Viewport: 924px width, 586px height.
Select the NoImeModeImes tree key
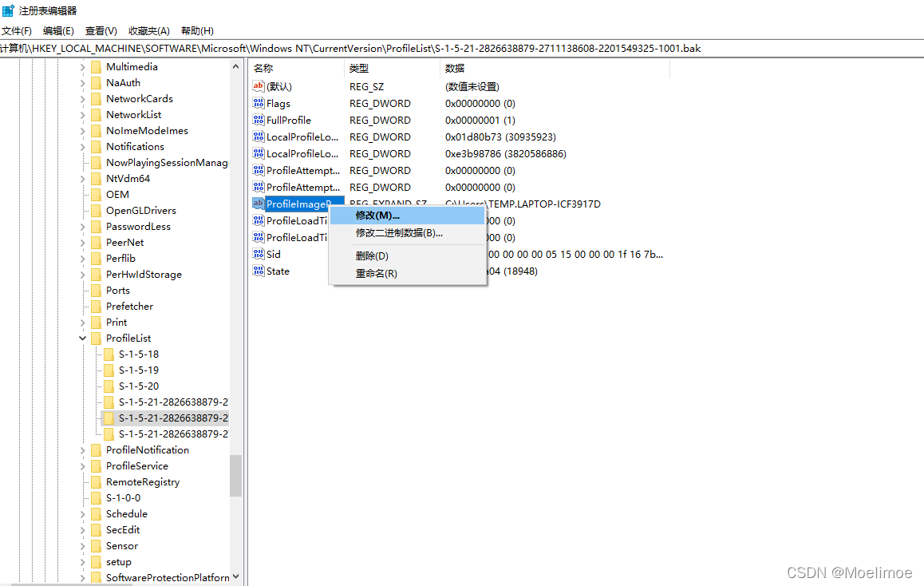click(x=147, y=131)
